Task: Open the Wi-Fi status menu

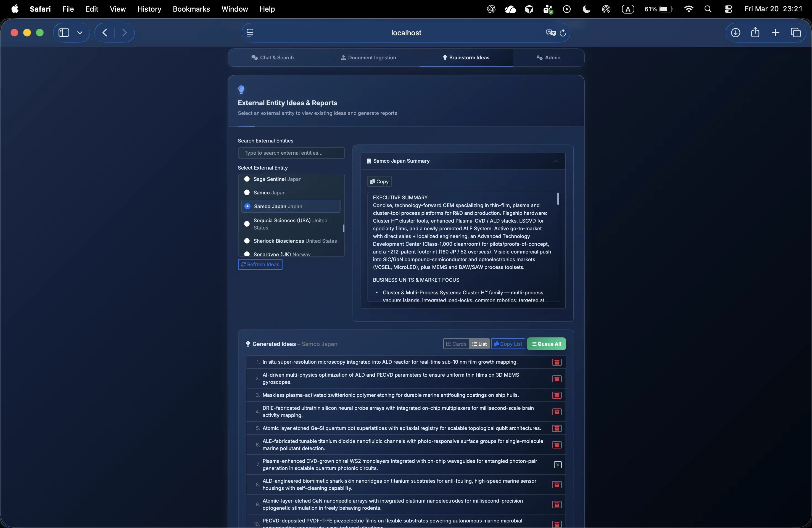Action: [689, 9]
